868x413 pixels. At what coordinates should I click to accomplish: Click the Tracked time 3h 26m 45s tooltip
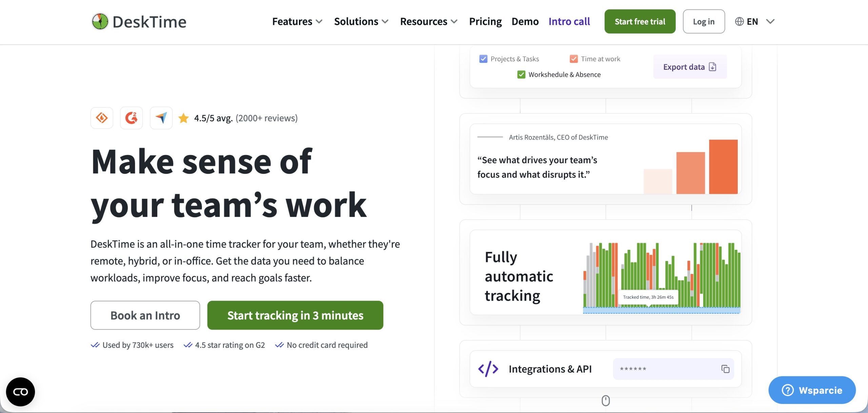click(648, 297)
